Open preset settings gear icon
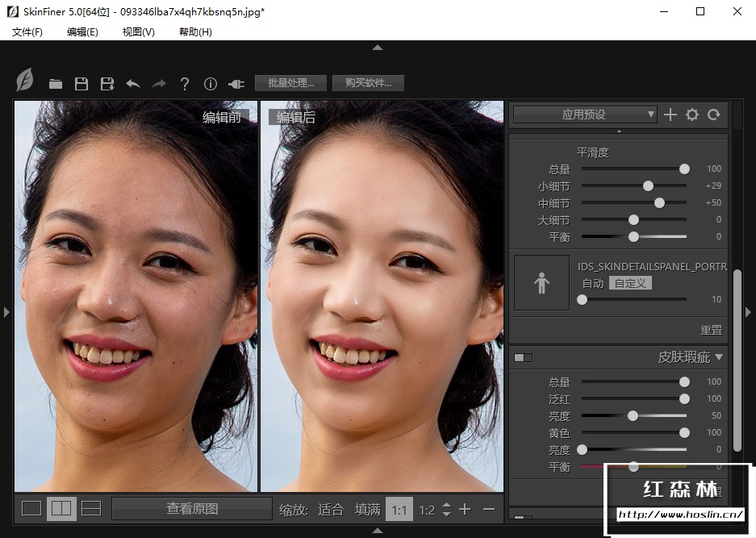The image size is (756, 538). [692, 115]
